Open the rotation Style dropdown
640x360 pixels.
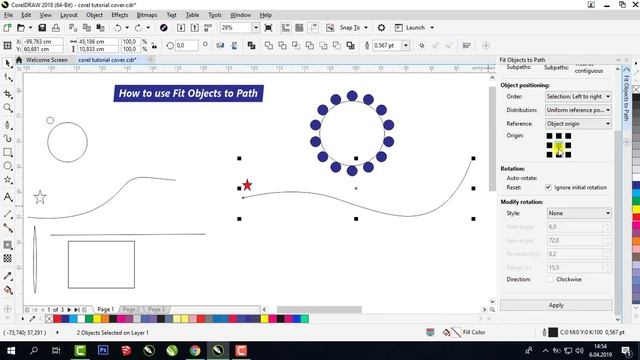coord(578,213)
